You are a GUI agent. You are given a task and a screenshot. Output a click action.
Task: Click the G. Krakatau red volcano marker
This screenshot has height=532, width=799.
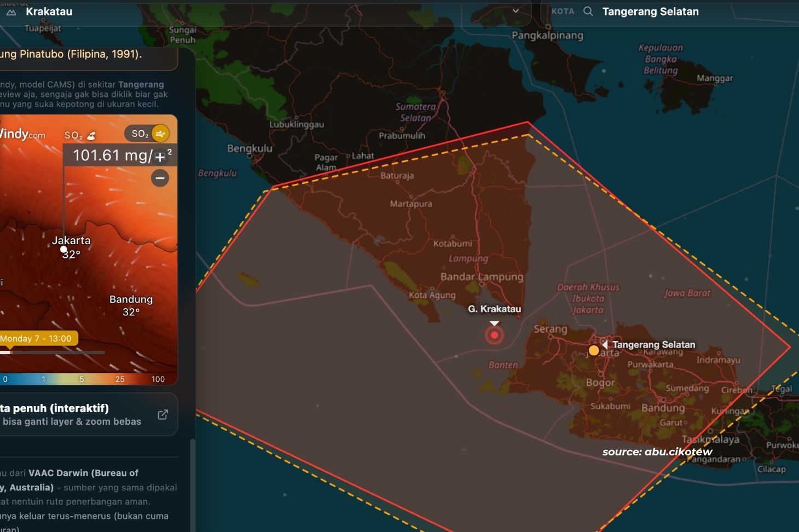tap(494, 335)
